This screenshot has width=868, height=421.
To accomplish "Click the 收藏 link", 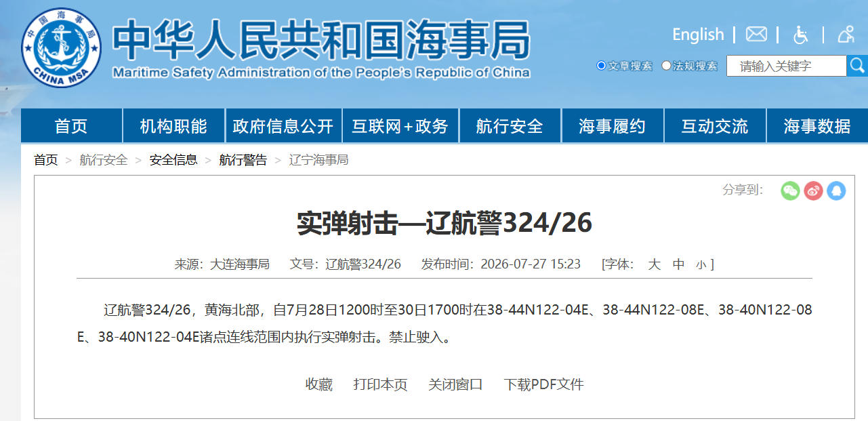I will tap(319, 384).
